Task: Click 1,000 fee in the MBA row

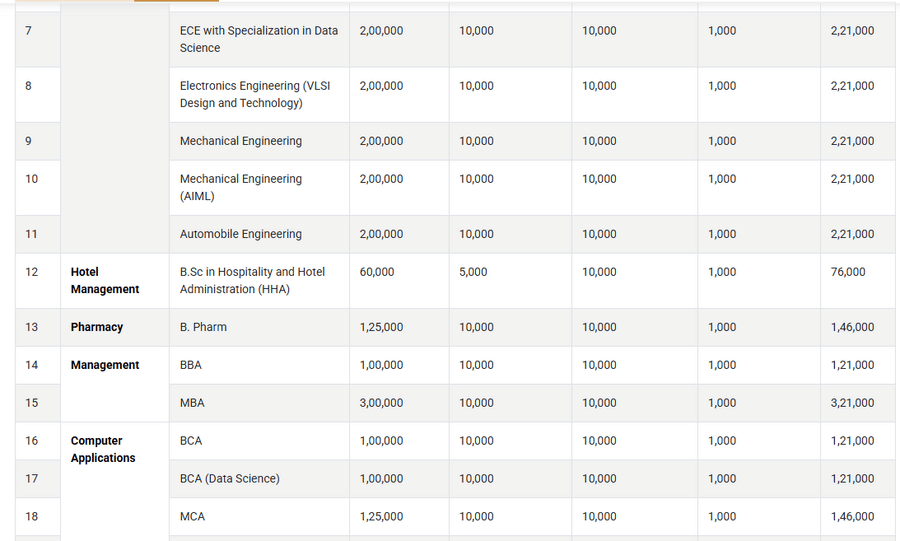Action: (721, 403)
